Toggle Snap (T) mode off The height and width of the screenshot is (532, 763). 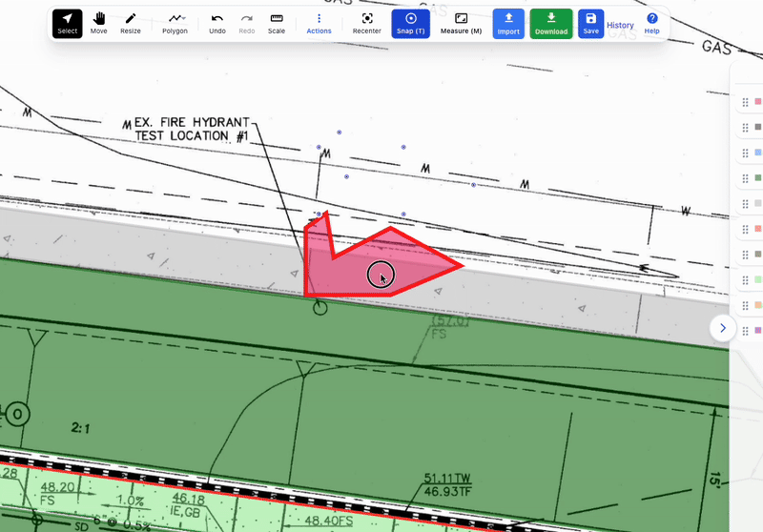click(411, 23)
